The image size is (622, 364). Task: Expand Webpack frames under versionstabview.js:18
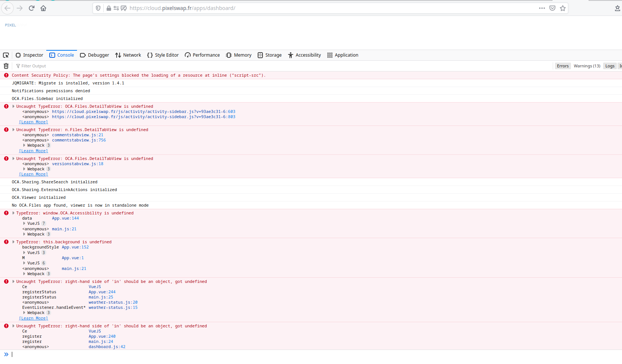tap(24, 169)
